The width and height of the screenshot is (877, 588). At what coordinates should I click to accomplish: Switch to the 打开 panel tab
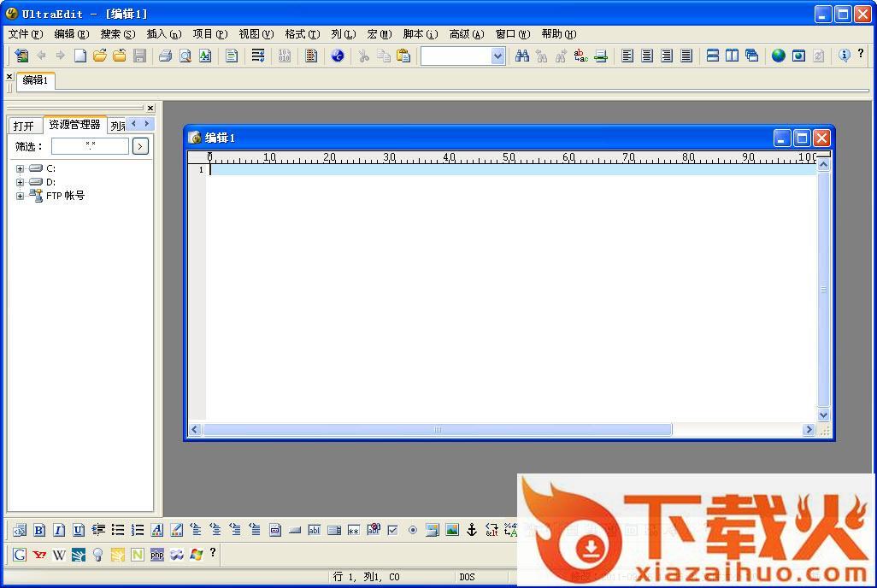click(x=24, y=126)
